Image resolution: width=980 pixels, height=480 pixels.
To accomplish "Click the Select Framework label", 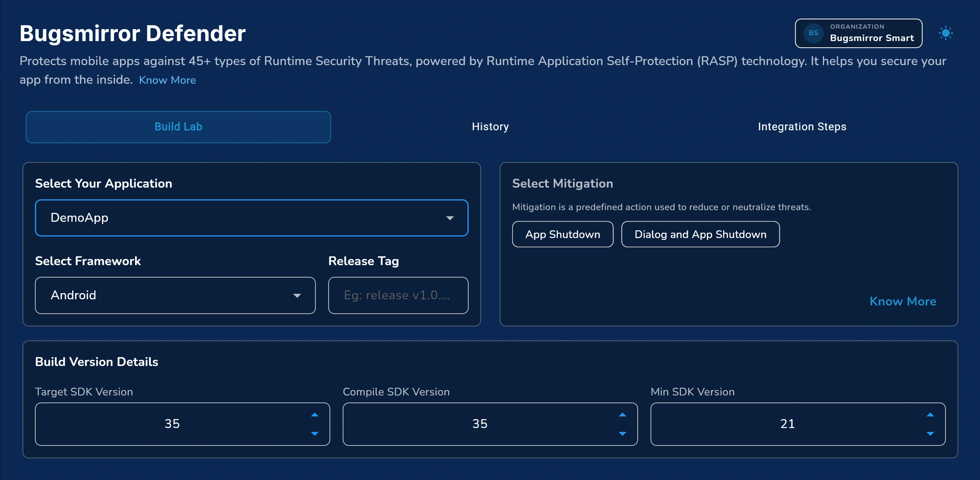I will [88, 261].
